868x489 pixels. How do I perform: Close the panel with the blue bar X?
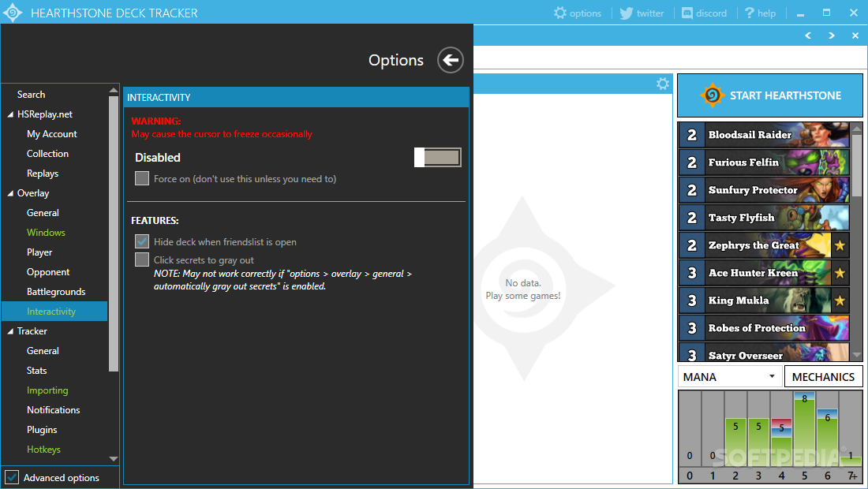[855, 35]
